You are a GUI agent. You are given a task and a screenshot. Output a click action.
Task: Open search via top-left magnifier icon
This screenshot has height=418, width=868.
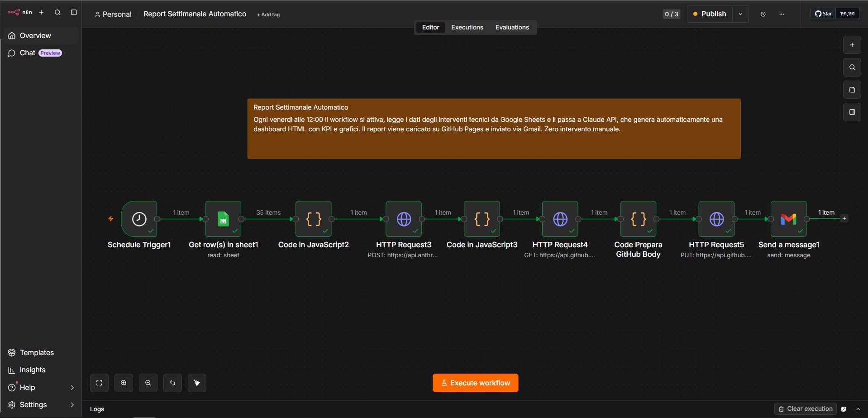pos(57,12)
